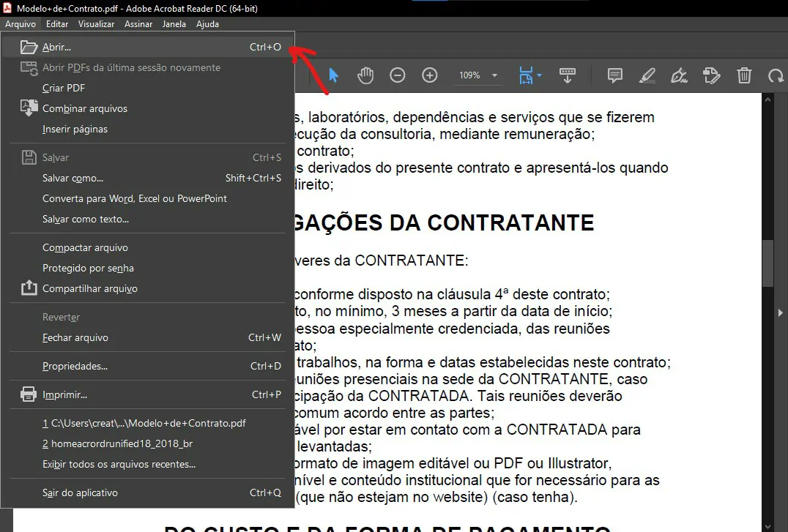This screenshot has height=532, width=788.
Task: Open Propriedades... from the menu
Action: coord(148,366)
